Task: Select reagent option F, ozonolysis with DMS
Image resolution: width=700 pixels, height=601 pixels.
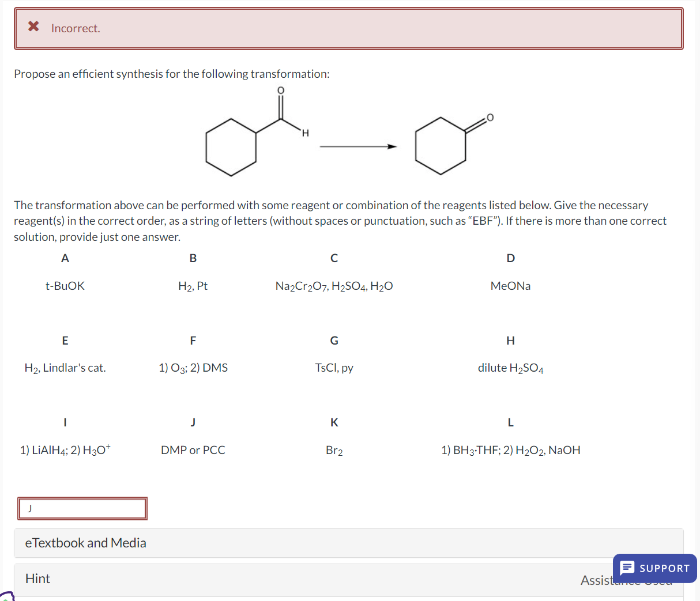Action: pyautogui.click(x=193, y=368)
